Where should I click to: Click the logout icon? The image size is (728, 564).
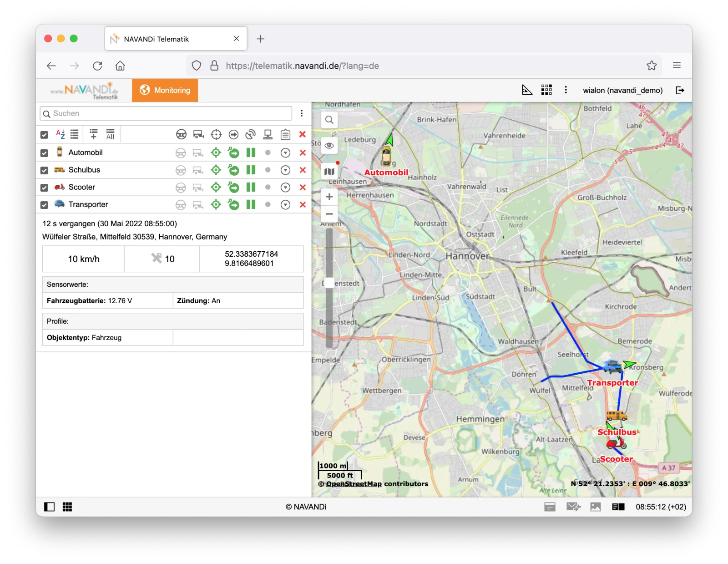680,90
